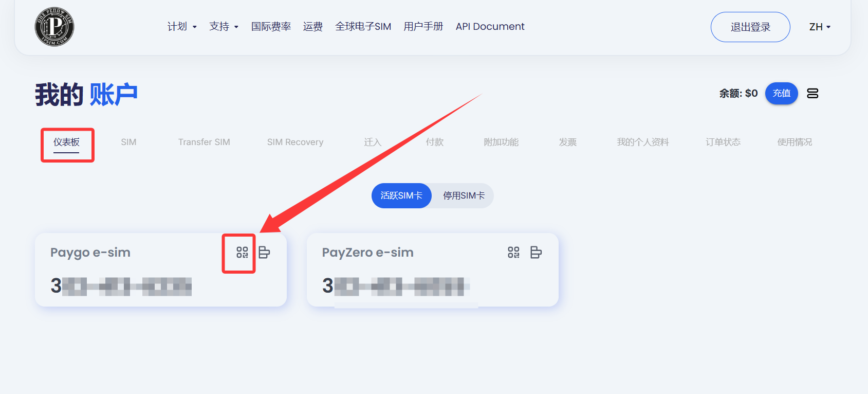Click the blurred number on Paygo e-sim card
Screen dimensions: 868x394
point(121,286)
